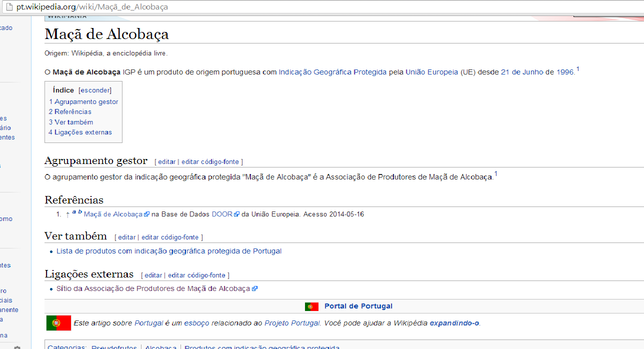This screenshot has width=644, height=349.
Task: Jump to 1 Agrupamento gestor in the index
Action: (83, 101)
